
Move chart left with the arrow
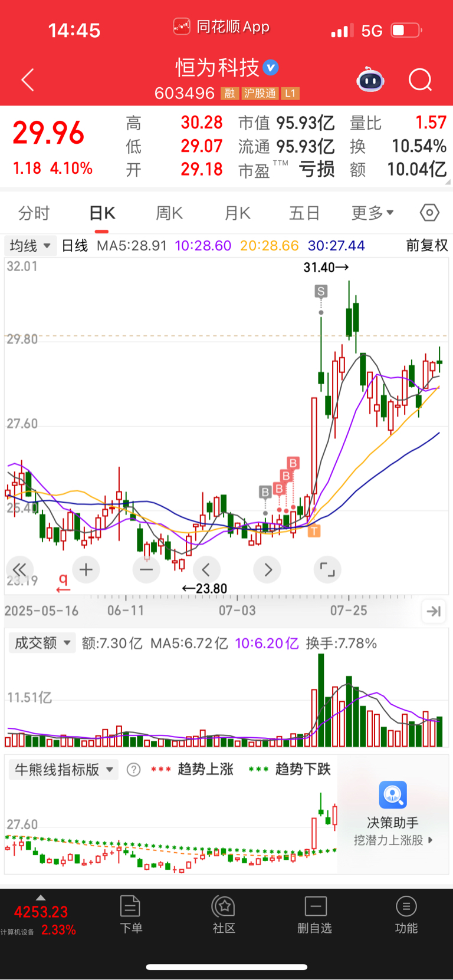coord(206,569)
